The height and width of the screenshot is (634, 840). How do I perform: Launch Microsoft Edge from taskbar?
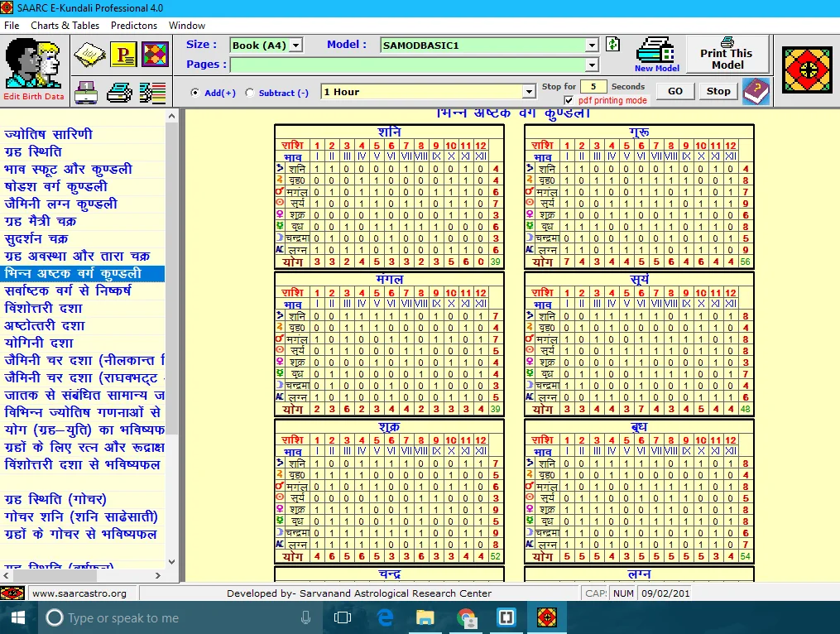pyautogui.click(x=385, y=618)
